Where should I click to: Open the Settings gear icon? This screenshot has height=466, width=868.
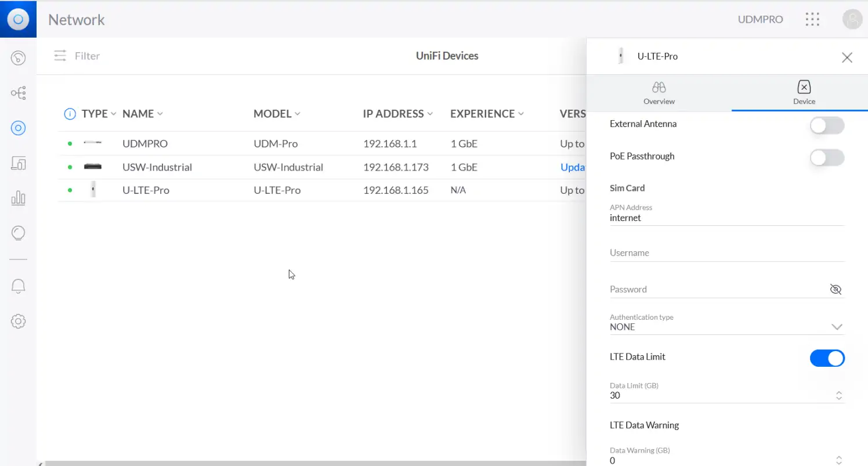[18, 321]
